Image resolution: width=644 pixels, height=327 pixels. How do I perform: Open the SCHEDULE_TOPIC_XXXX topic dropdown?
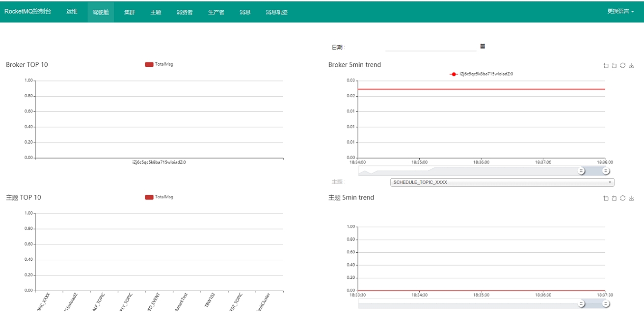[x=502, y=182]
